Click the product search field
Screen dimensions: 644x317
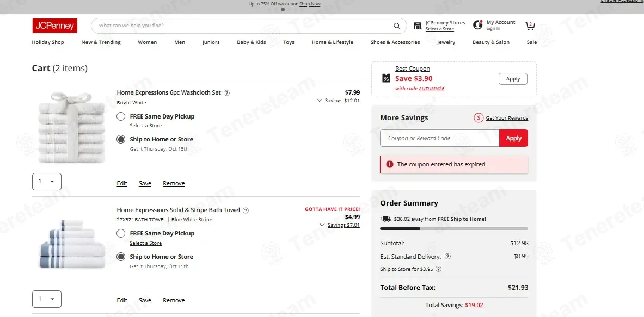click(x=249, y=26)
